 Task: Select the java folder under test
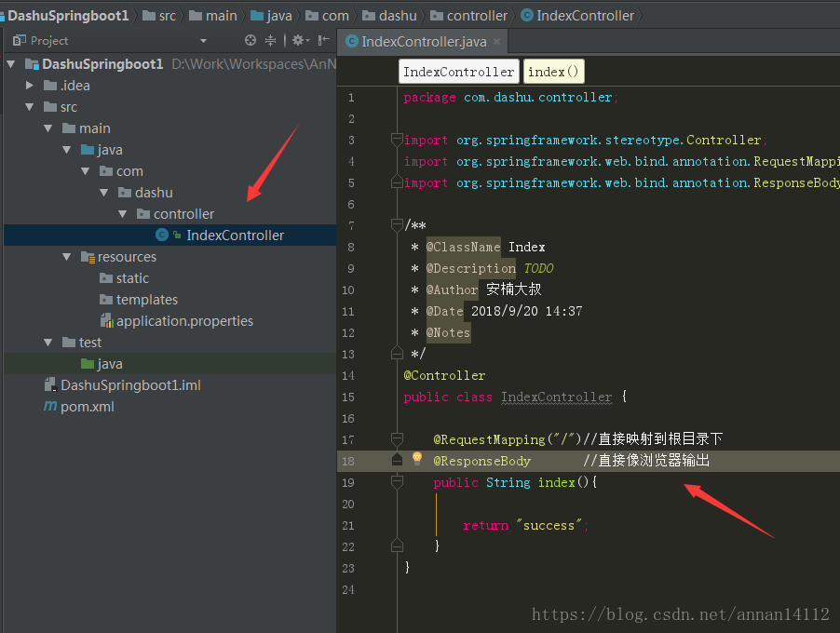pyautogui.click(x=110, y=364)
